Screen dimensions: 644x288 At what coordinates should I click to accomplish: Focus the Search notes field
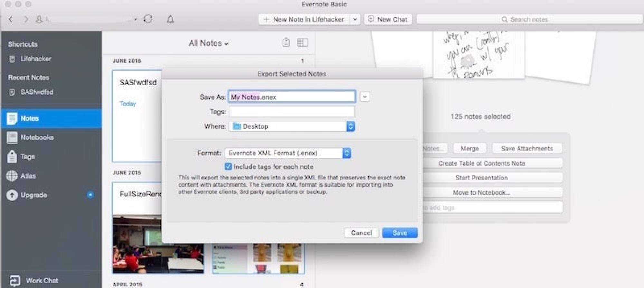(x=529, y=19)
